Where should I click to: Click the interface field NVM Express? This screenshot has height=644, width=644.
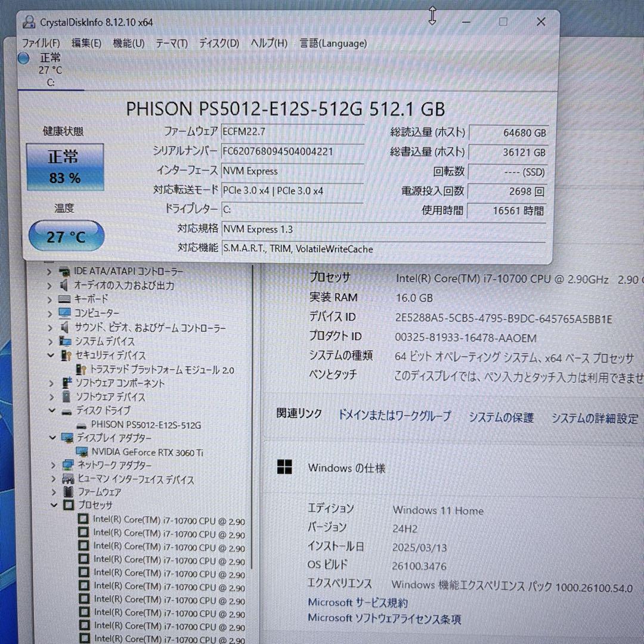292,171
